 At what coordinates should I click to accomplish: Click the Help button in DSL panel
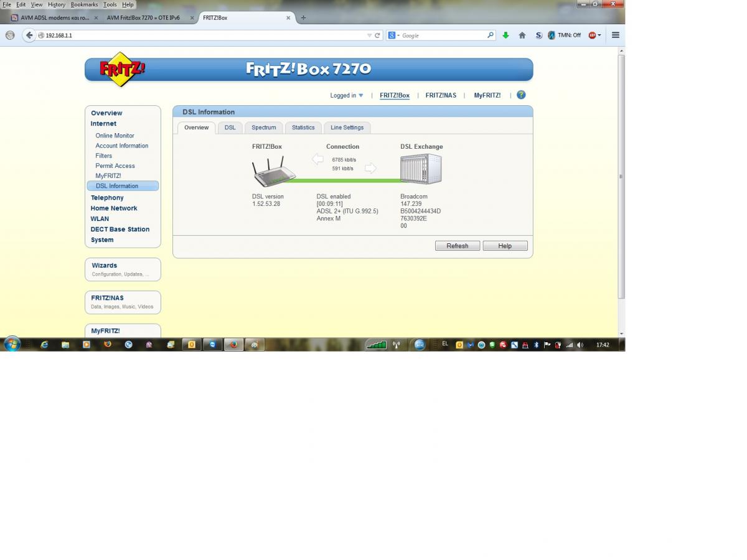click(x=505, y=246)
